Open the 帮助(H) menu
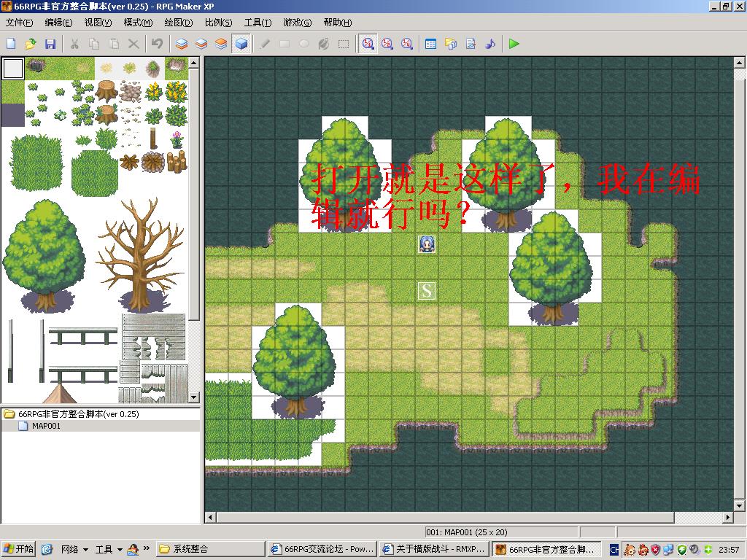 click(x=338, y=23)
